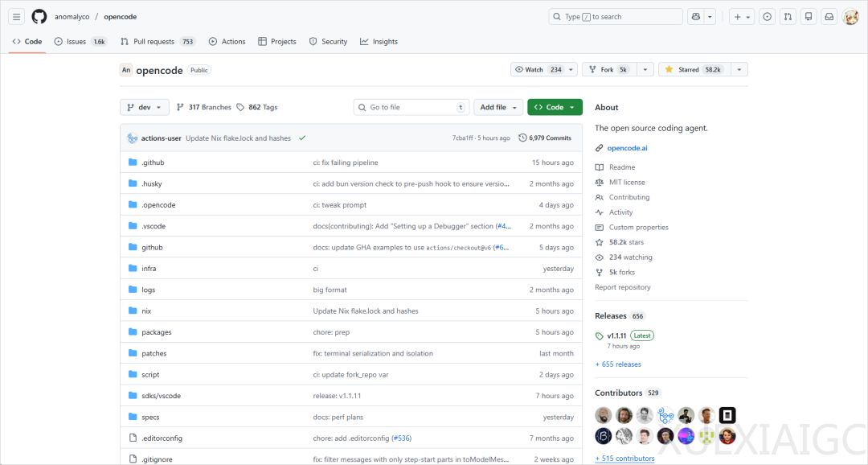Open the packages folder
Screen dimensions: 868x465
tap(157, 332)
